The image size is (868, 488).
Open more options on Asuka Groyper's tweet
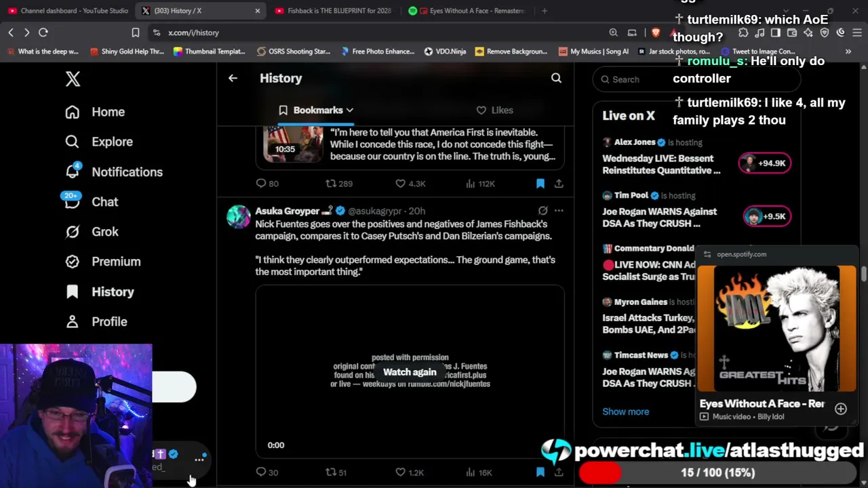[x=559, y=211]
